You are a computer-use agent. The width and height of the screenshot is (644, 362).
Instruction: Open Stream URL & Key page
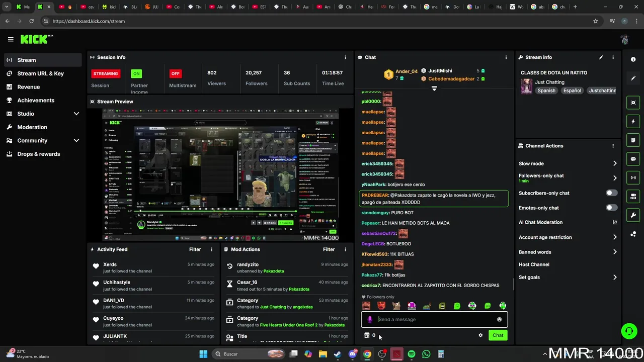click(x=43, y=73)
